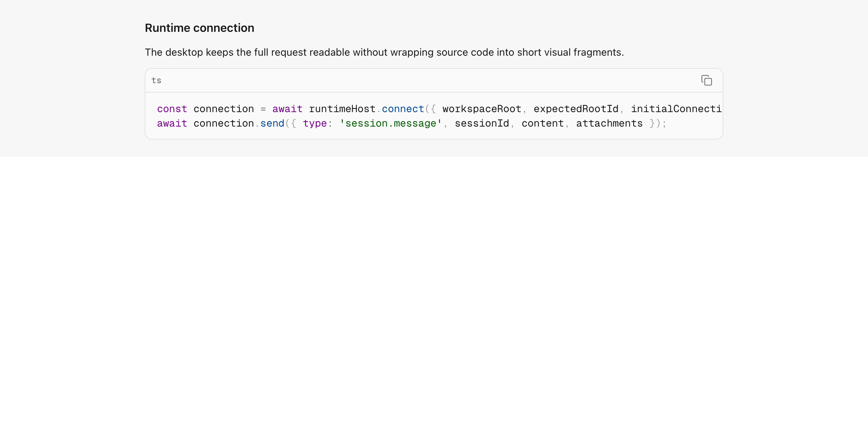Viewport: 868px width, 434px height.
Task: Click the 'send' method name
Action: [272, 123]
